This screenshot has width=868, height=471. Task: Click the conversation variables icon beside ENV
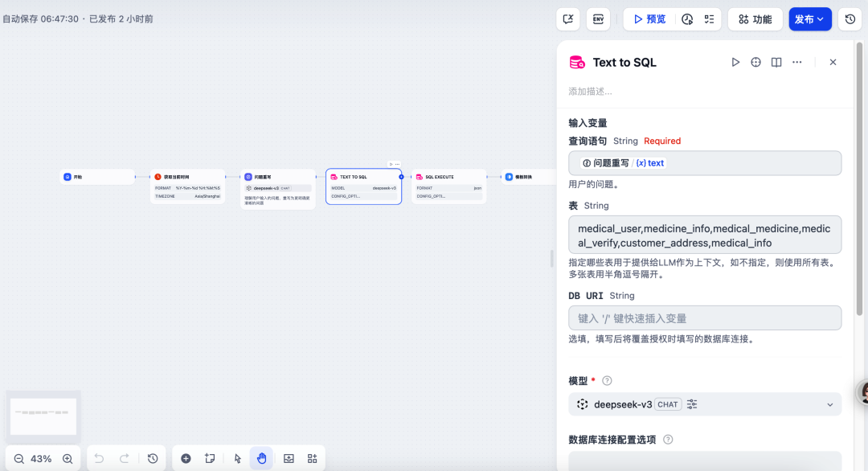[x=568, y=19]
